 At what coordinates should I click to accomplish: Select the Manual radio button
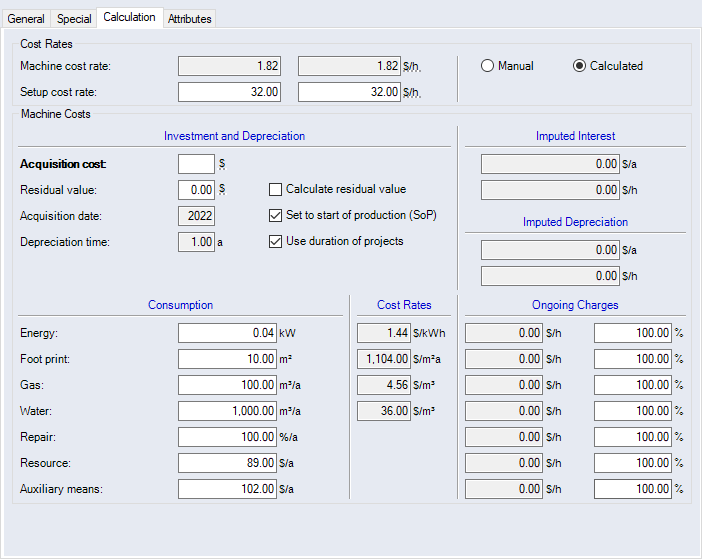pos(488,66)
